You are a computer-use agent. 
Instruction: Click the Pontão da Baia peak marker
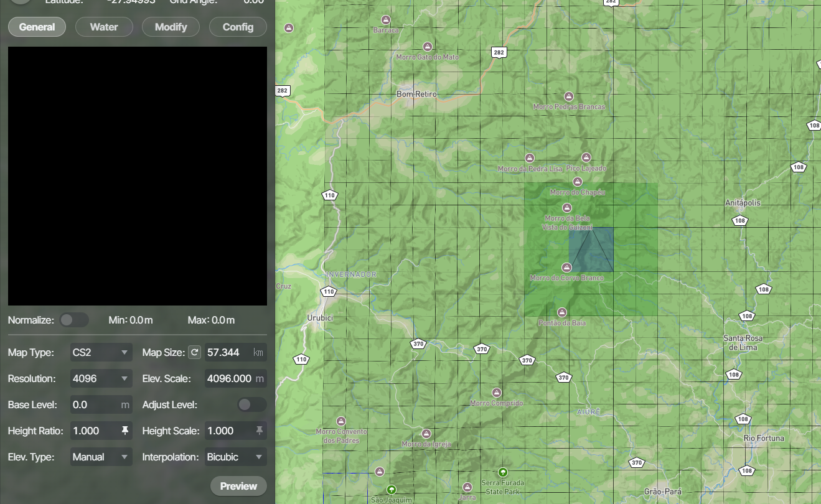tap(562, 311)
